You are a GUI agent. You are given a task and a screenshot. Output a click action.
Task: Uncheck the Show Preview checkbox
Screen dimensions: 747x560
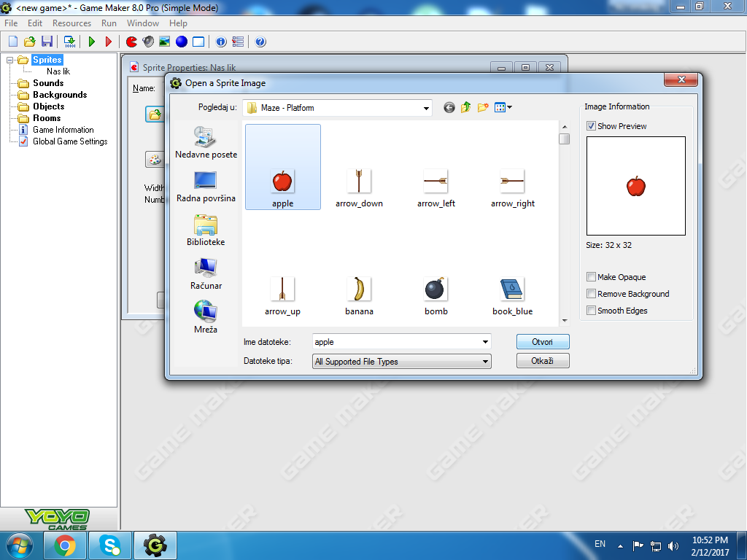(x=591, y=126)
